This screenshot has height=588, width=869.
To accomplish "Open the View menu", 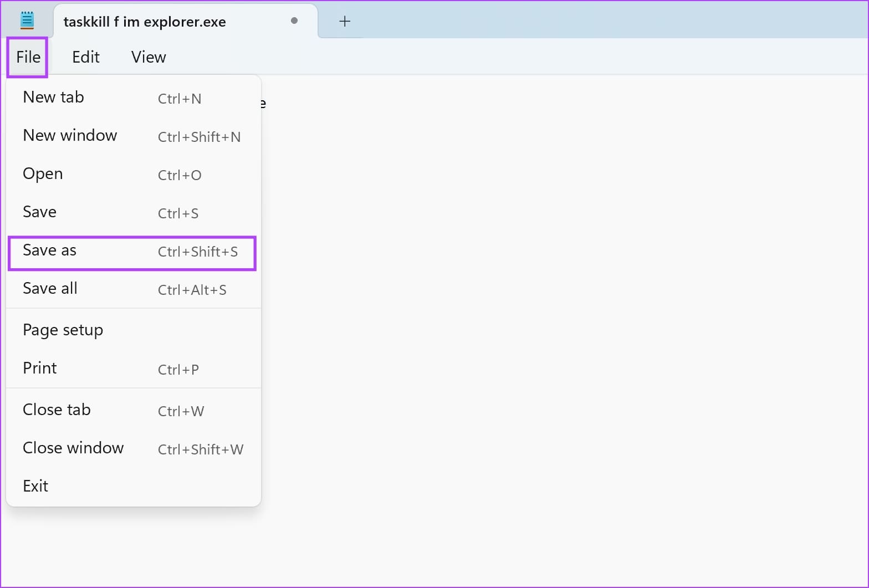I will (x=149, y=57).
